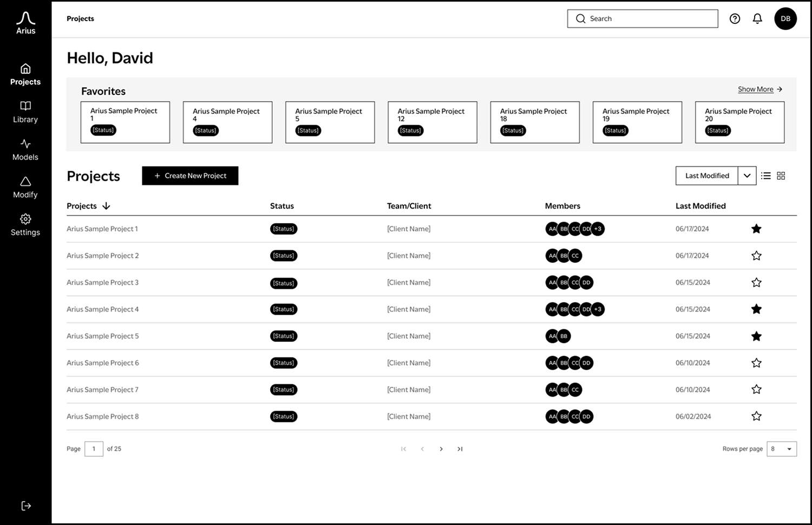Open the DB user avatar menu
This screenshot has height=525, width=812.
(785, 18)
